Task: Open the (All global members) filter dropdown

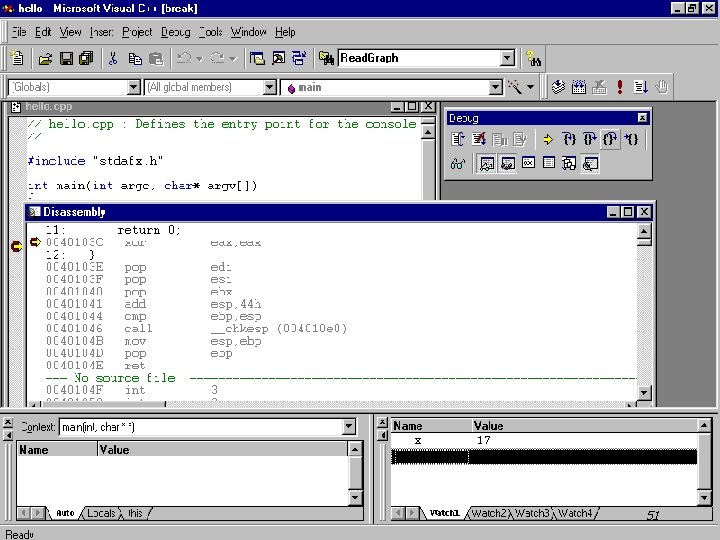Action: [270, 87]
